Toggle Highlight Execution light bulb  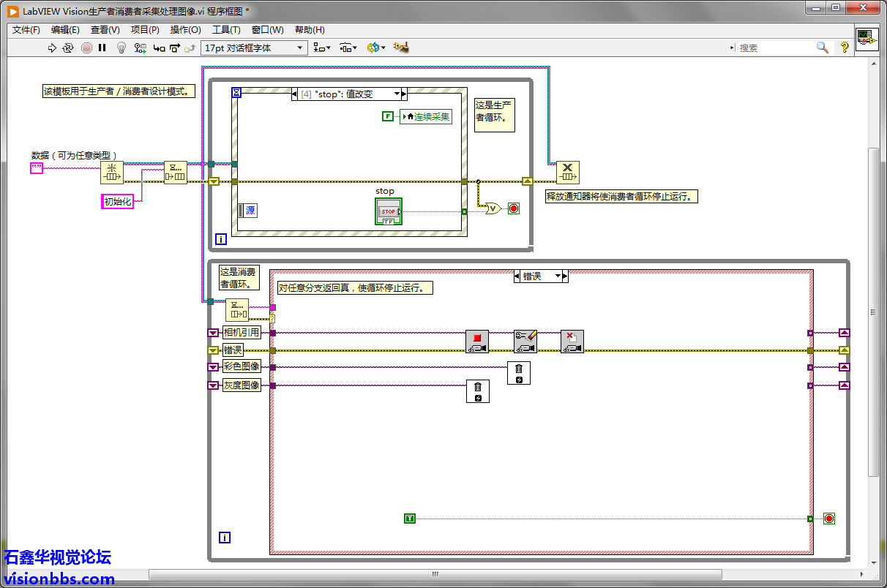click(121, 48)
